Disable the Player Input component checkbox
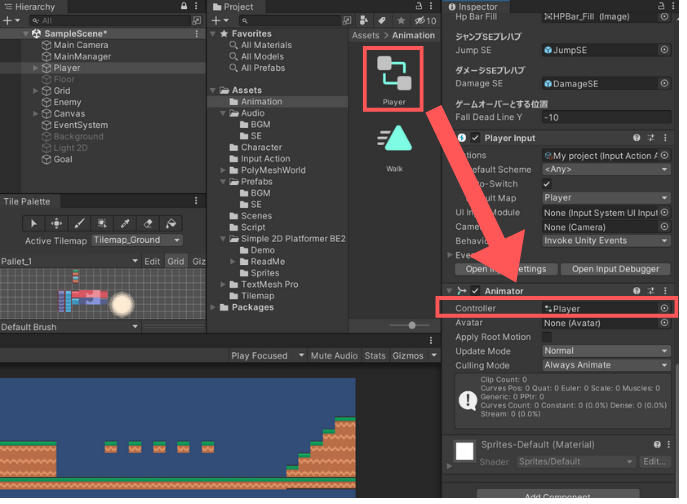 (476, 138)
